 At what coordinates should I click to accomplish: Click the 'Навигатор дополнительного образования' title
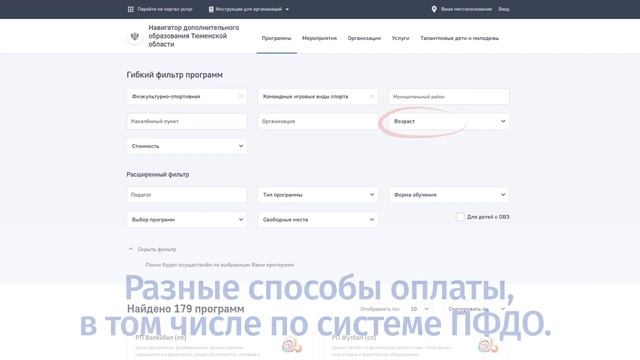pyautogui.click(x=193, y=36)
